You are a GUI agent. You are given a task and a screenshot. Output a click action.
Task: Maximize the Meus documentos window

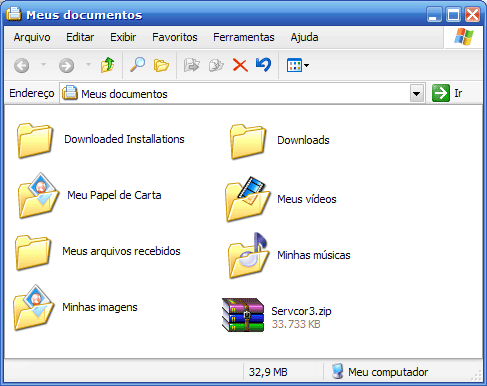pos(453,15)
